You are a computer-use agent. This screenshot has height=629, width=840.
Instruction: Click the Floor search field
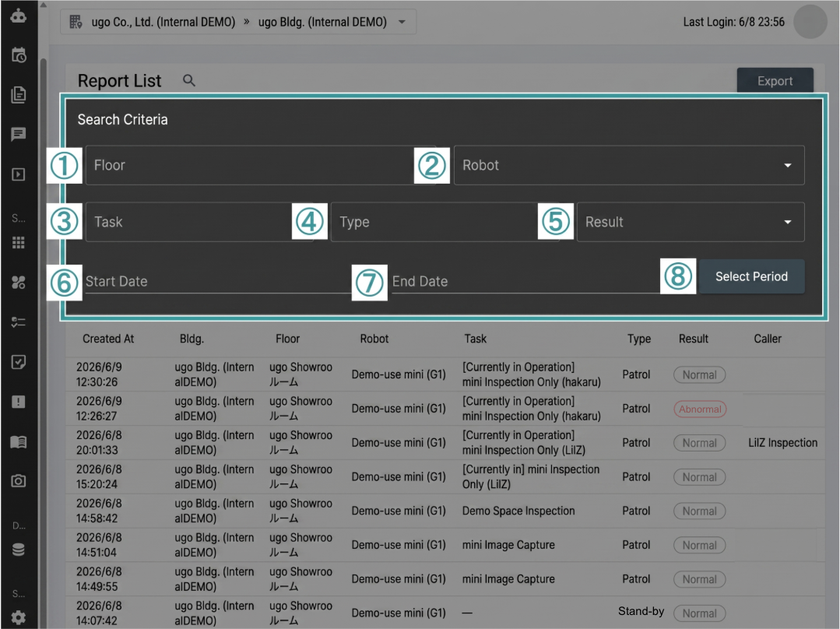(x=250, y=165)
